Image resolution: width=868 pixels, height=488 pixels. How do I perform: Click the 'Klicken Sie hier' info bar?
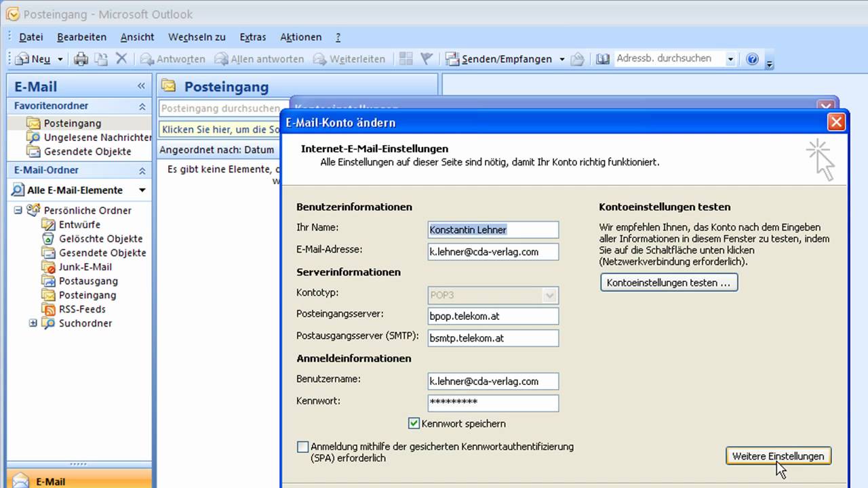click(220, 129)
